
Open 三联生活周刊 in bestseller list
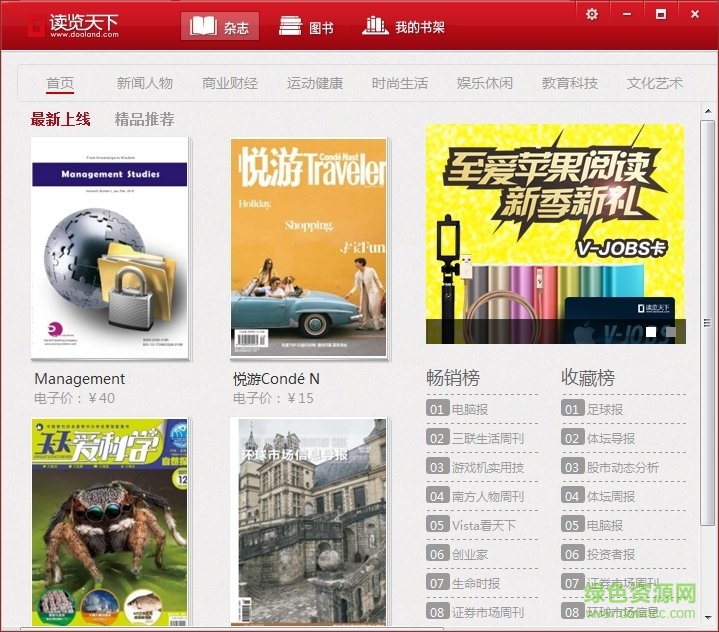488,438
